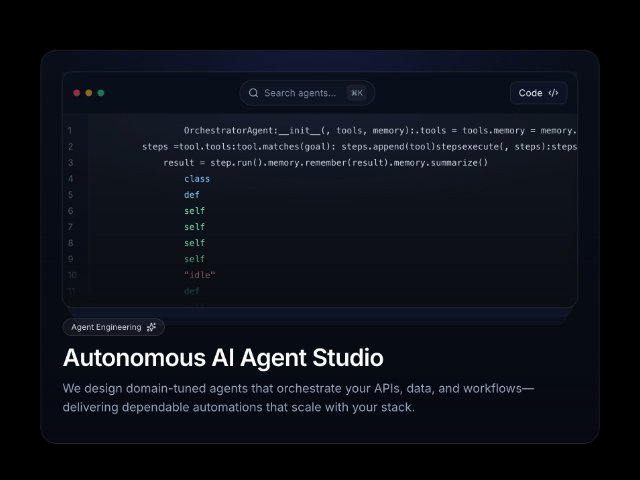640x480 pixels.
Task: Focus the Search agents field
Action: point(307,93)
